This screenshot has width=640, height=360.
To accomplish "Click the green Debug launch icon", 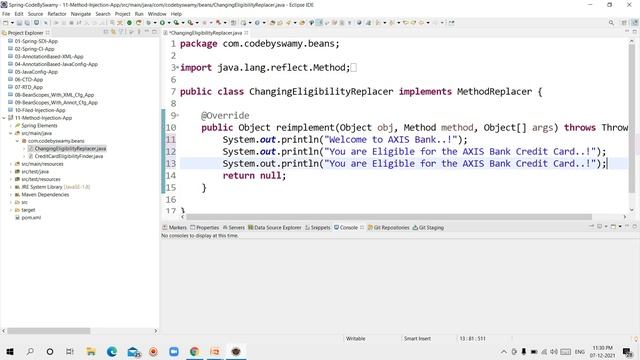I will [x=148, y=23].
